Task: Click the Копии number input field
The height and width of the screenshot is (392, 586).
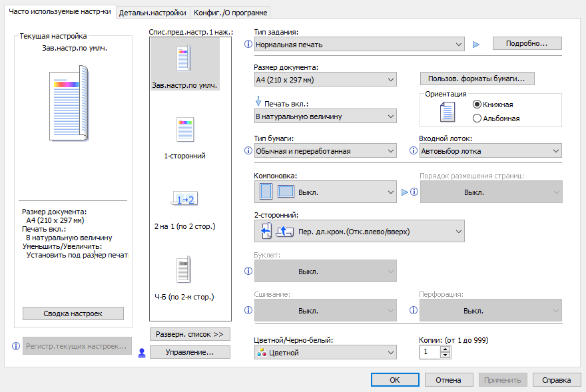Action: coord(430,352)
